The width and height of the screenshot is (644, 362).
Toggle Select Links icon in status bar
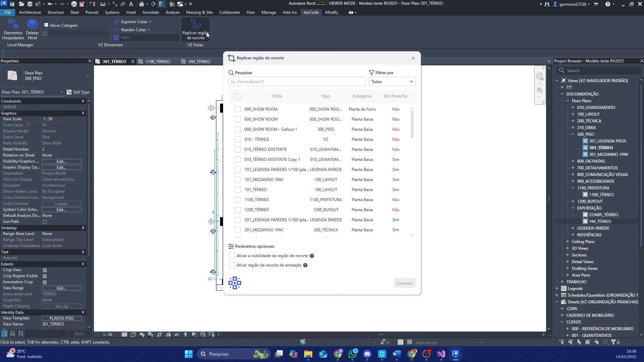[562, 342]
